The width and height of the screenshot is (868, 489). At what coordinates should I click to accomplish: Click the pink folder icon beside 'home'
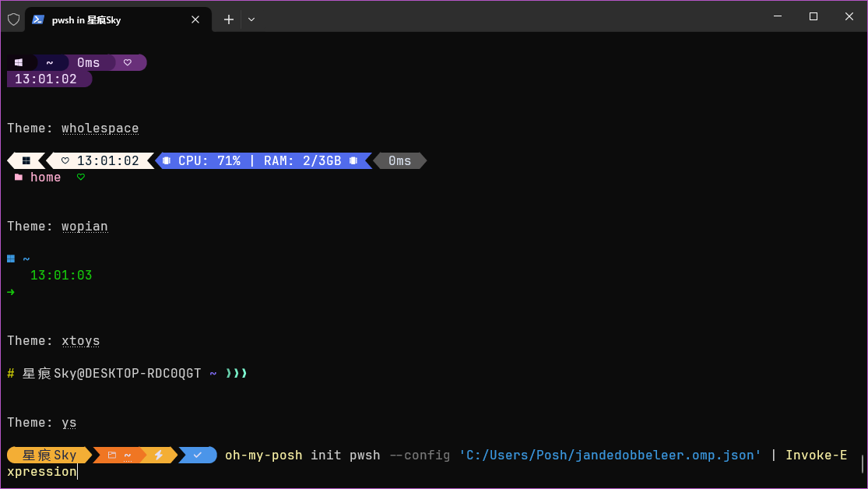click(18, 178)
